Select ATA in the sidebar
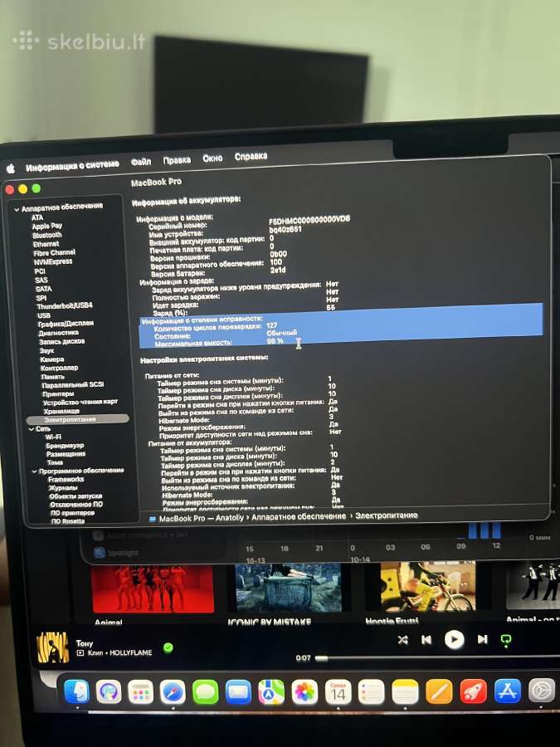This screenshot has height=747, width=560. click(37, 217)
